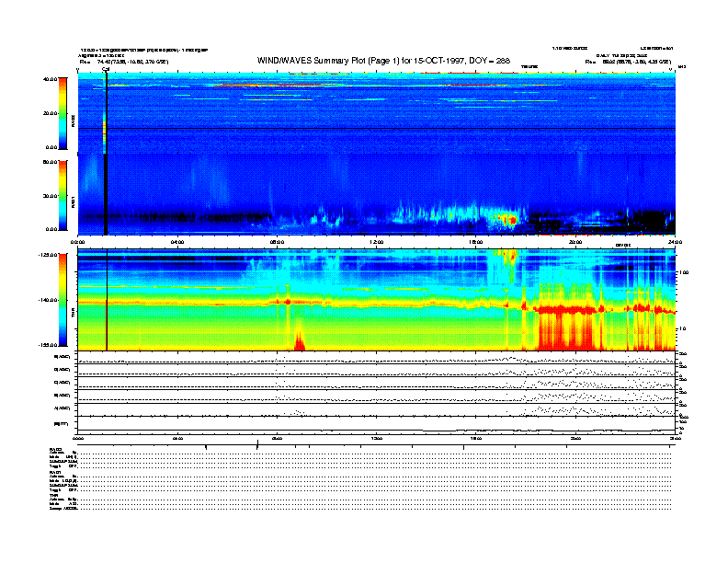Image resolution: width=728 pixels, height=563 pixels.
Task: Click the red low-frequency burst in TNR near 09:00
Action: point(300,340)
